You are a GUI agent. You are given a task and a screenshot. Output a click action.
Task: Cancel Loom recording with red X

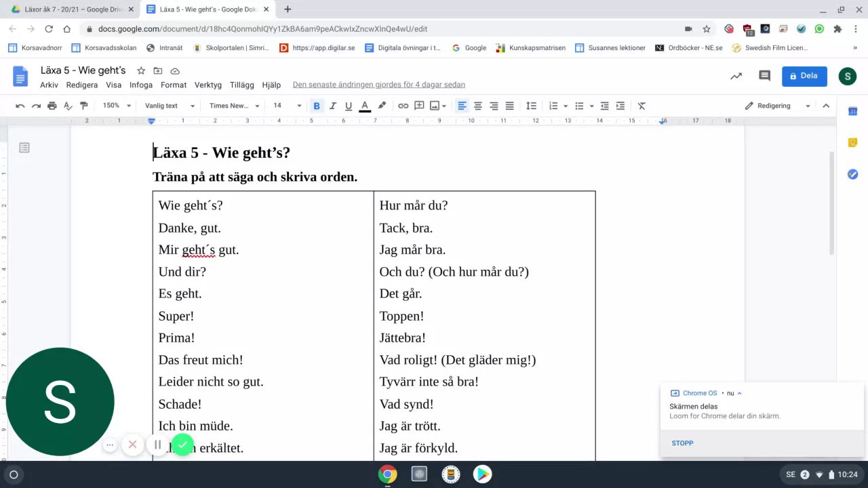(132, 445)
